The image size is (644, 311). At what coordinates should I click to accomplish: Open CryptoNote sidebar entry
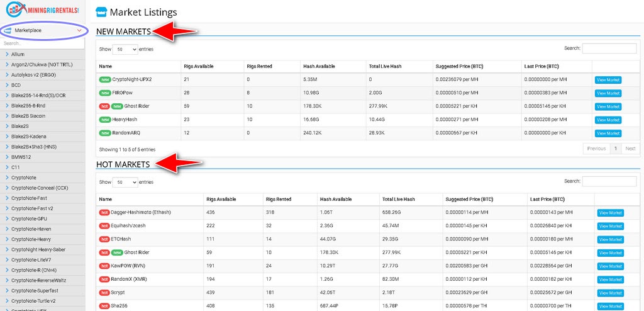coord(43,178)
